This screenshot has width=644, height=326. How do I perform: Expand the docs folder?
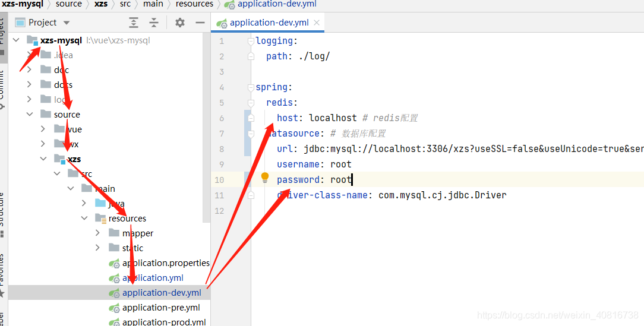point(29,84)
